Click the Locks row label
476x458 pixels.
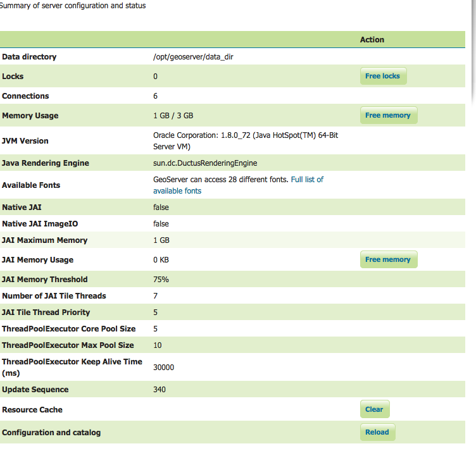[13, 76]
